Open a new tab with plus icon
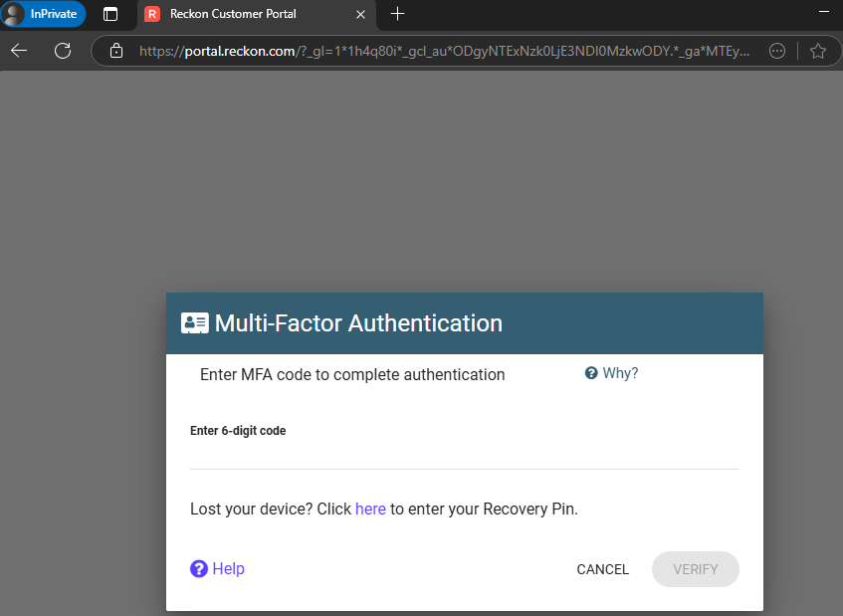Image resolution: width=843 pixels, height=616 pixels. 397,14
